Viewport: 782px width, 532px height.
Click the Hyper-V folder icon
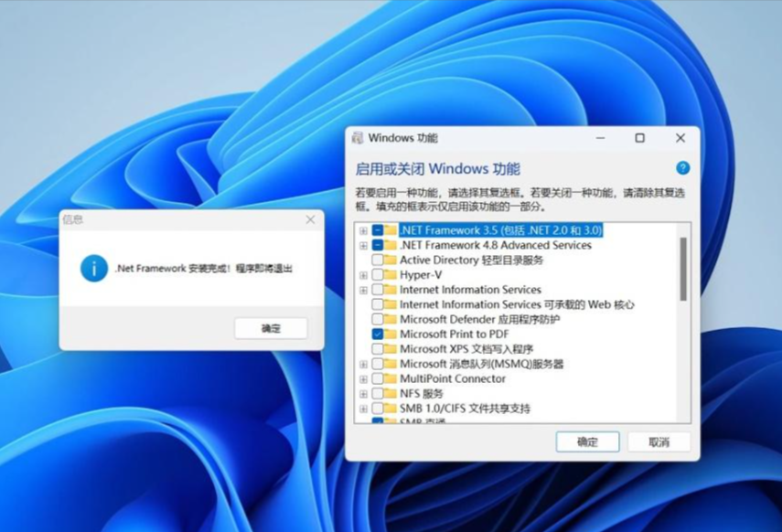tap(391, 275)
